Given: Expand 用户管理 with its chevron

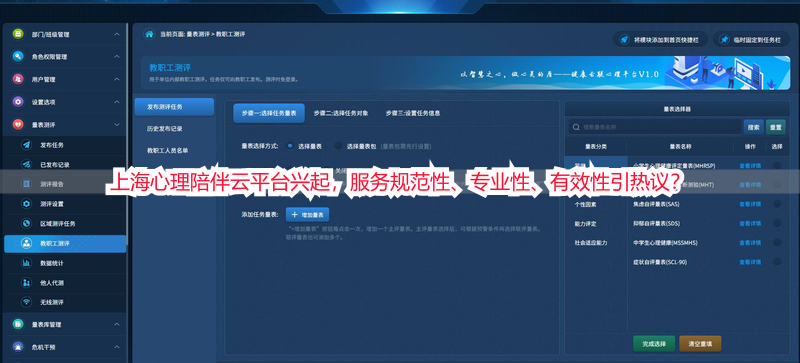Looking at the screenshot, I should click(x=117, y=79).
